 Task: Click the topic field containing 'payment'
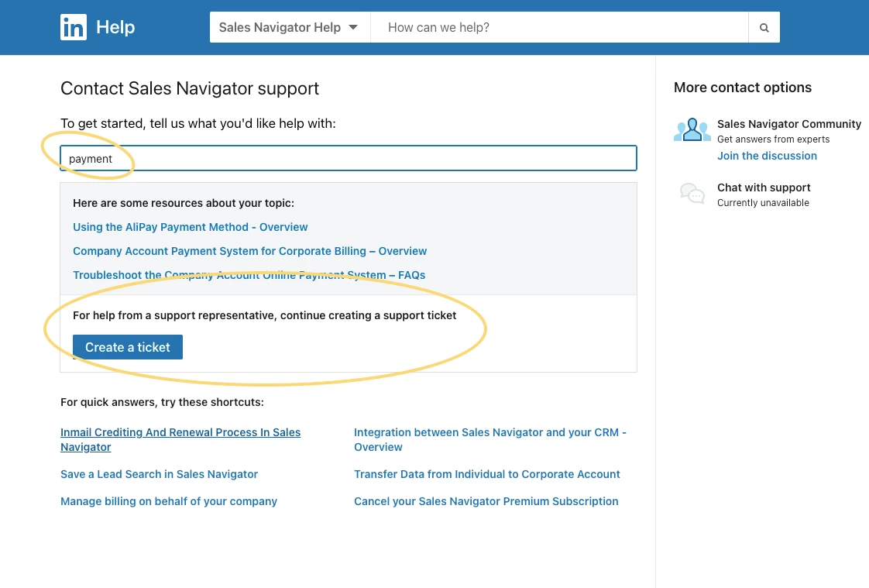(x=348, y=159)
